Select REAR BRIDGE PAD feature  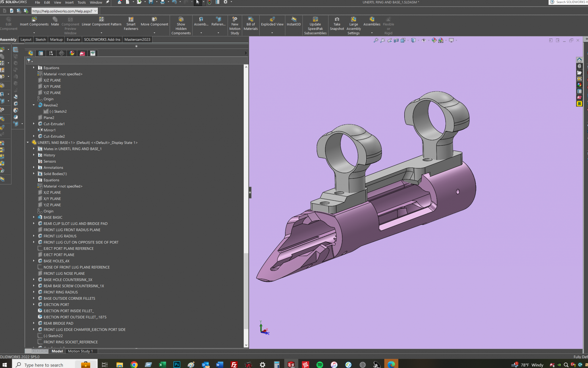pyautogui.click(x=58, y=323)
